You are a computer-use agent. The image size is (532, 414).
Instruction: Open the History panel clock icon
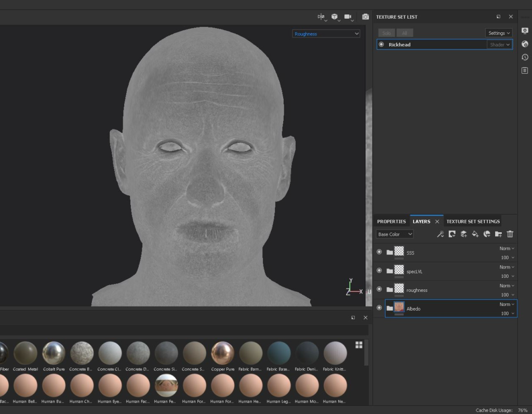click(x=525, y=57)
